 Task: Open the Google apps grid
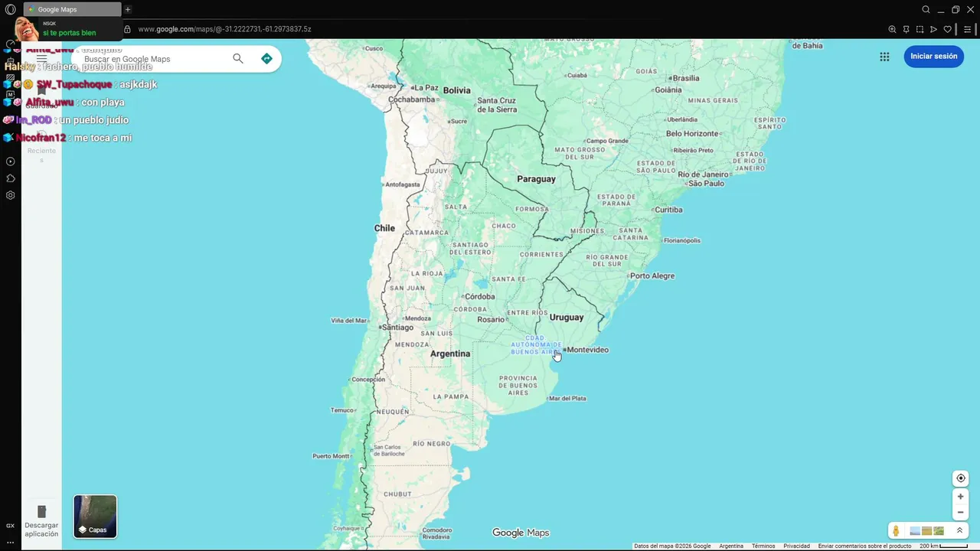pos(884,57)
